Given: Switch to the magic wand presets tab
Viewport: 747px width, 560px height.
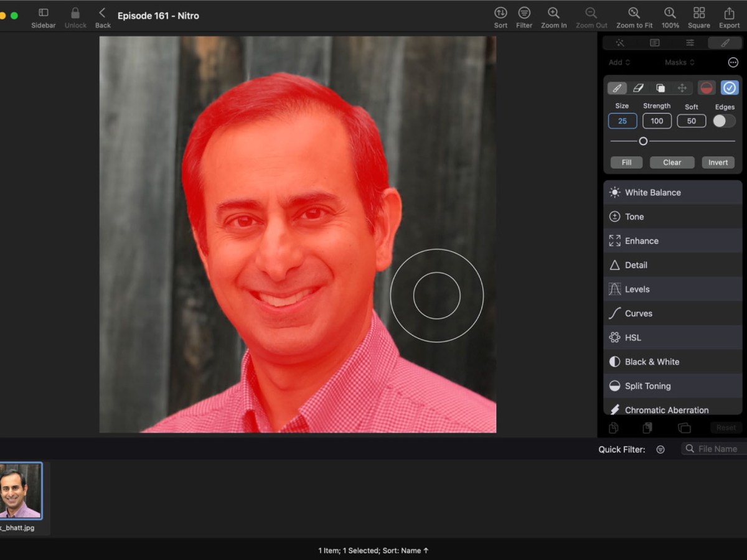Looking at the screenshot, I should (x=620, y=43).
